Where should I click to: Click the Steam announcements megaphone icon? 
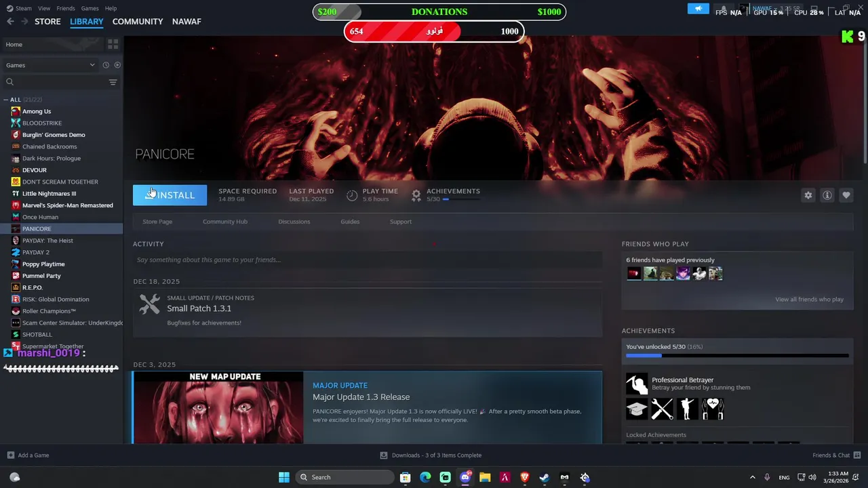point(698,9)
